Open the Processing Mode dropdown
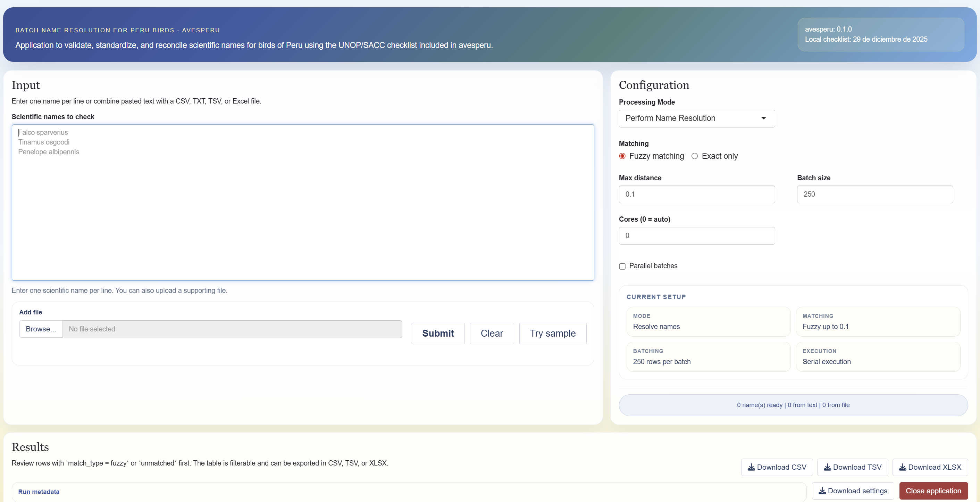The image size is (980, 502). 696,118
